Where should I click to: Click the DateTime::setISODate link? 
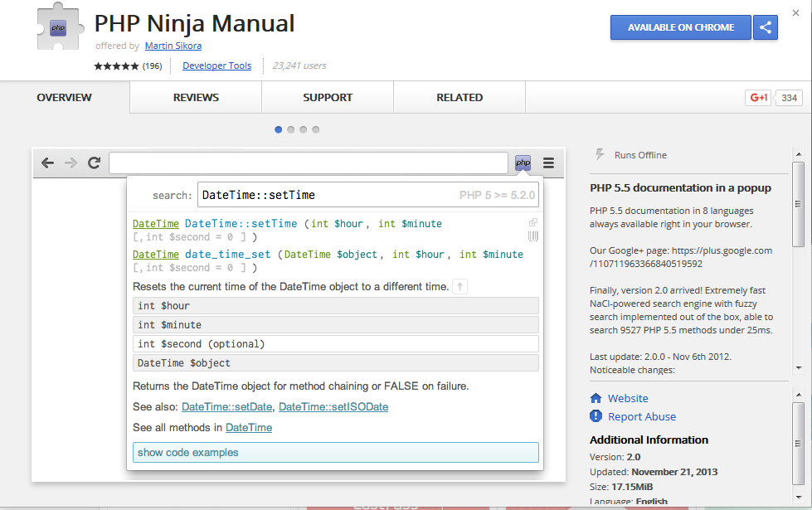(333, 407)
